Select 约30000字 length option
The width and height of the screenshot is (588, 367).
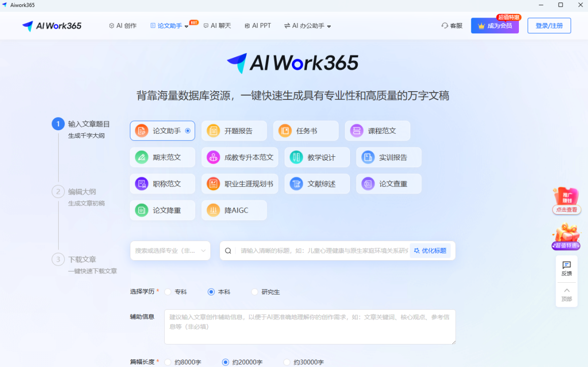[287, 362]
